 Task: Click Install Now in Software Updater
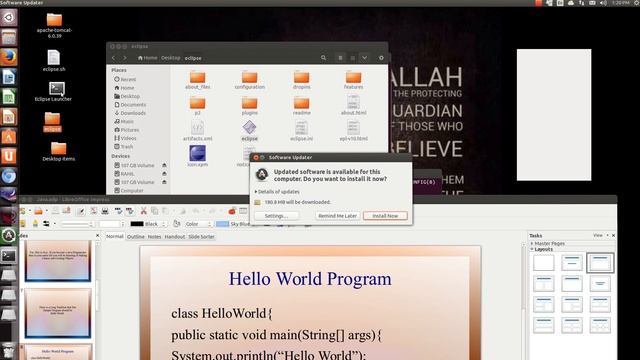click(385, 216)
